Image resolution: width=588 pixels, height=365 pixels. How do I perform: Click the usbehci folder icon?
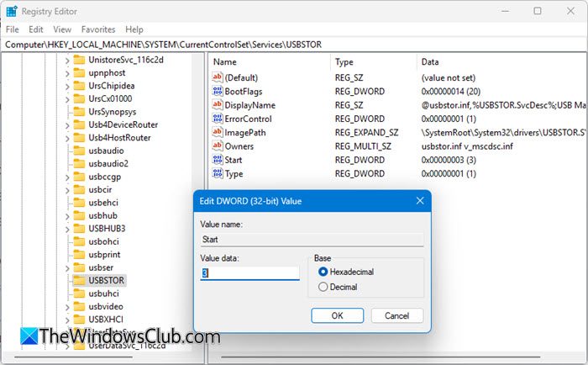pos(79,203)
